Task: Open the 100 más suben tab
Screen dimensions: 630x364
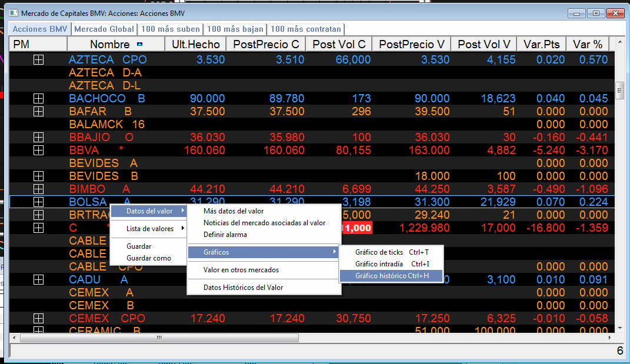Action: pos(171,29)
